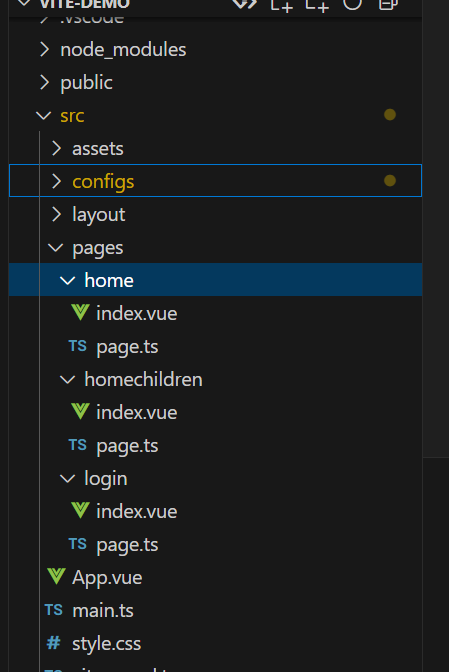Open page.ts in the login folder
Screen dimensions: 449x672
216,544
